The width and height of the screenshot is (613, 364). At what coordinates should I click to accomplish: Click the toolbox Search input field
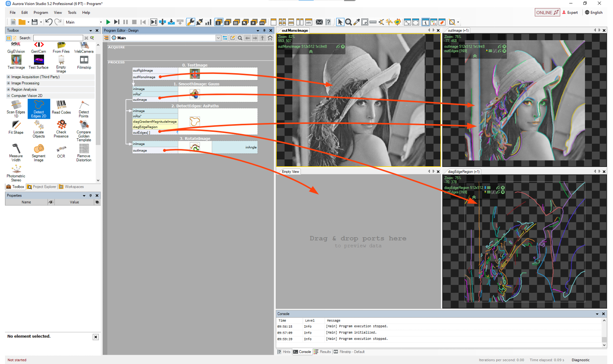[x=58, y=38]
